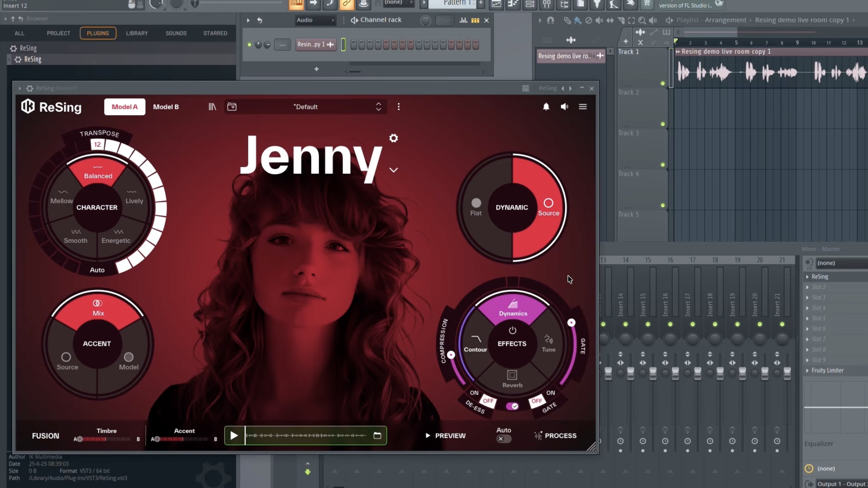Click the save preset icon
This screenshot has height=488, width=868.
click(x=232, y=107)
